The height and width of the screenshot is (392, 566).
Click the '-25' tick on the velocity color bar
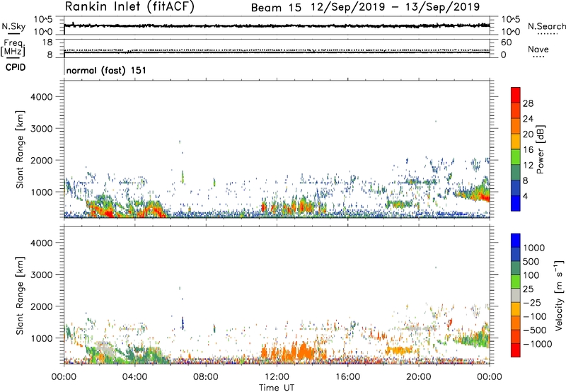pos(531,302)
